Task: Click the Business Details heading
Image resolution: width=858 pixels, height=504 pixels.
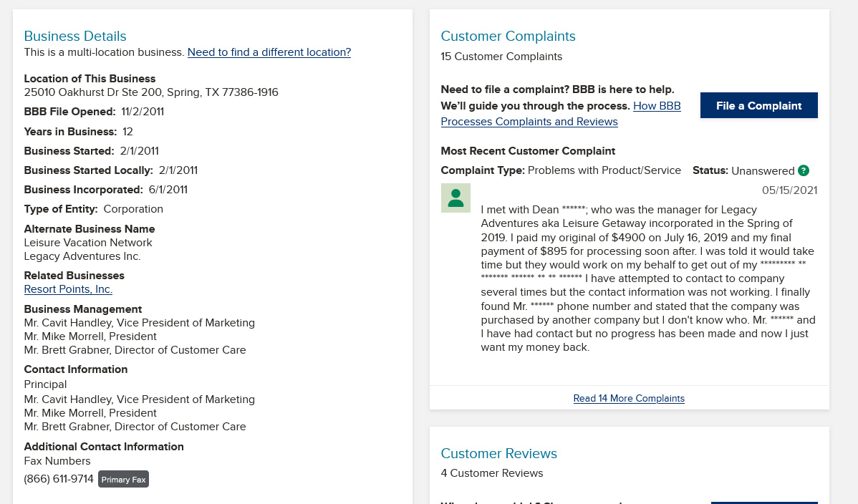Action: (x=75, y=36)
